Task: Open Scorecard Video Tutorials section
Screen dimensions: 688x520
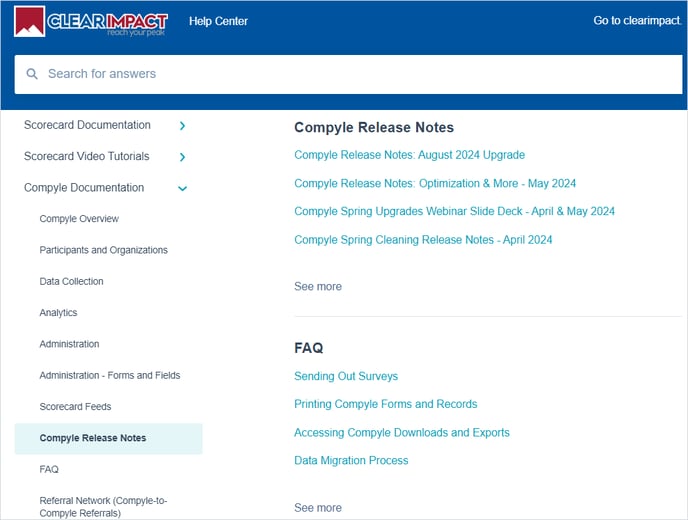Action: point(86,156)
